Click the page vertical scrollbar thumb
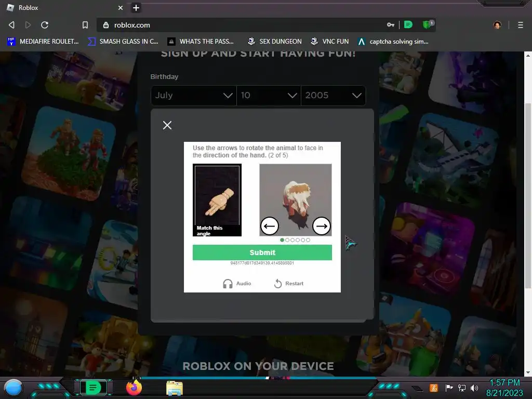Viewport: 532px width, 399px height. coord(528,195)
